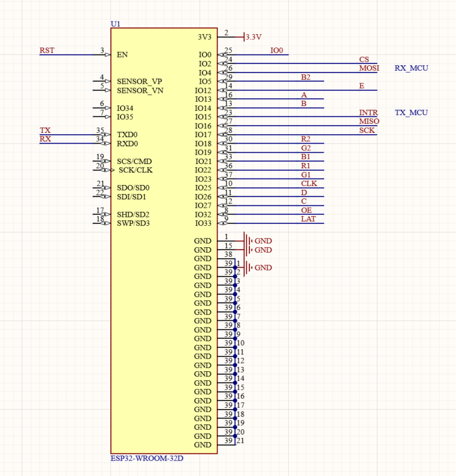Click the B2 net label
456x476 pixels.
306,77
